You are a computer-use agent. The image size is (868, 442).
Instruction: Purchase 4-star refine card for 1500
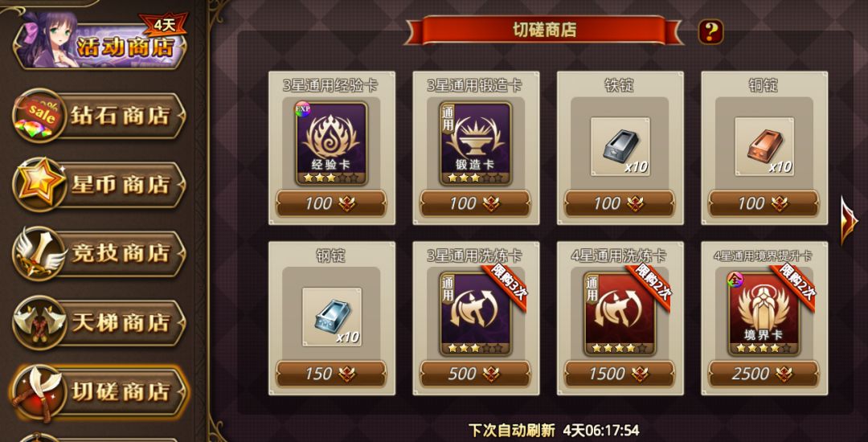coord(620,374)
